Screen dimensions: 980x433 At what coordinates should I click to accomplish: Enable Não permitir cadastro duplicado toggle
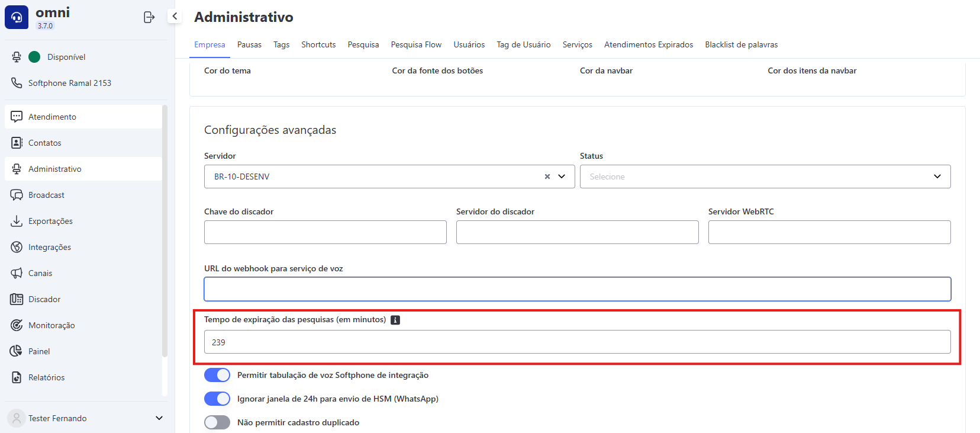[217, 422]
